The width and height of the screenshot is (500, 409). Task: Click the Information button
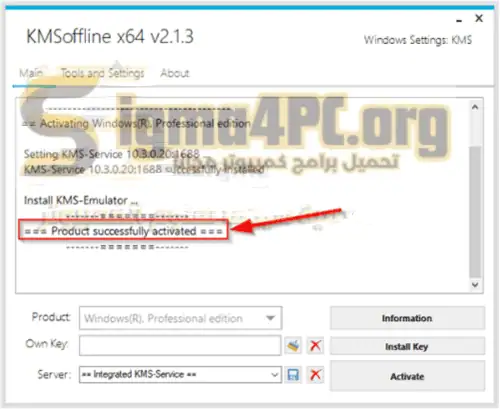[x=407, y=318]
